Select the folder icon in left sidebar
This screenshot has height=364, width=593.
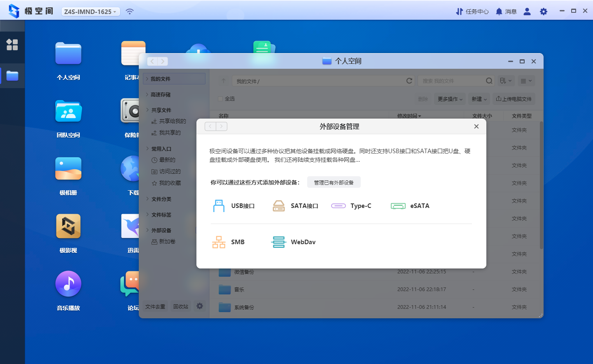12,76
